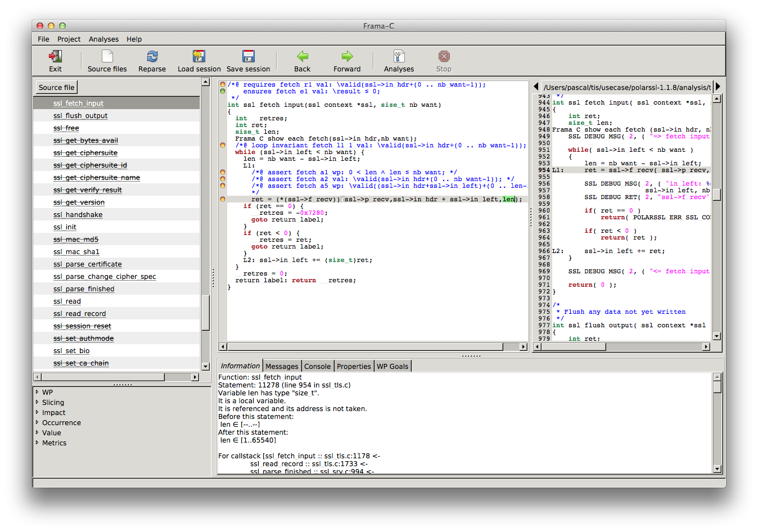Screen dimensions: 758x532
Task: Click the Stop toolbar icon
Action: point(444,56)
